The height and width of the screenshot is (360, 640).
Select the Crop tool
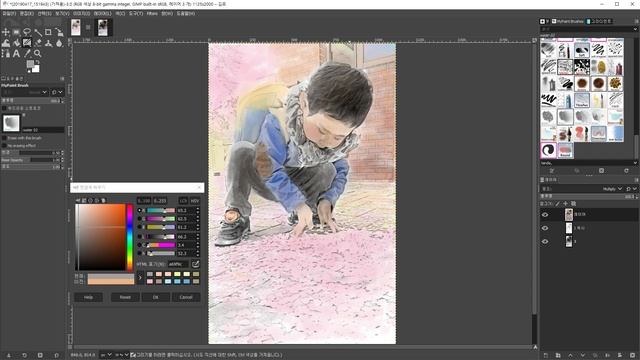(48, 32)
